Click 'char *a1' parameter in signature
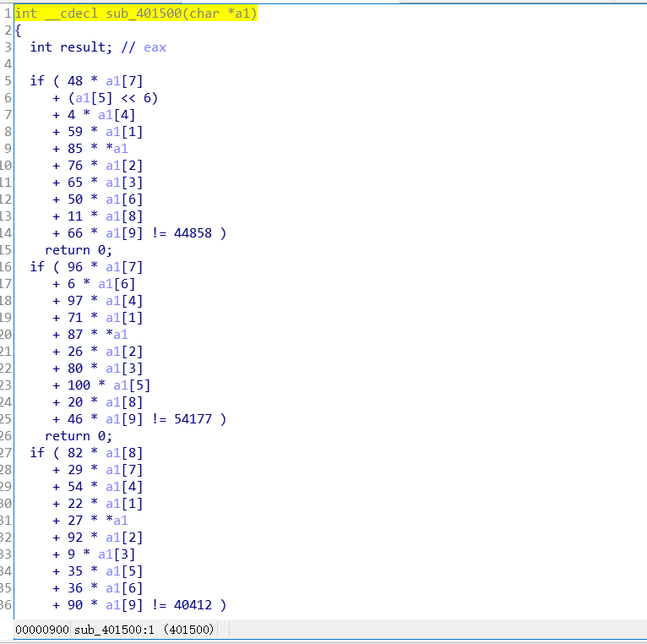Screen dimensions: 647x644 click(220, 14)
